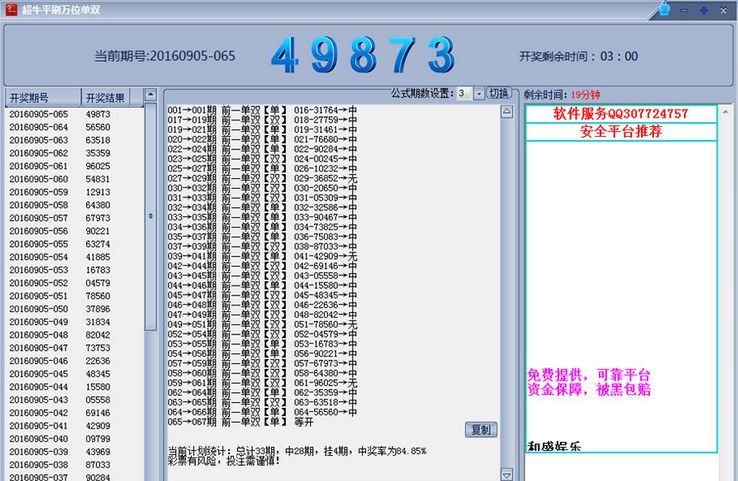Click the plan line 039→041期 041-42909→无
The height and width of the screenshot is (481, 738).
tap(262, 257)
